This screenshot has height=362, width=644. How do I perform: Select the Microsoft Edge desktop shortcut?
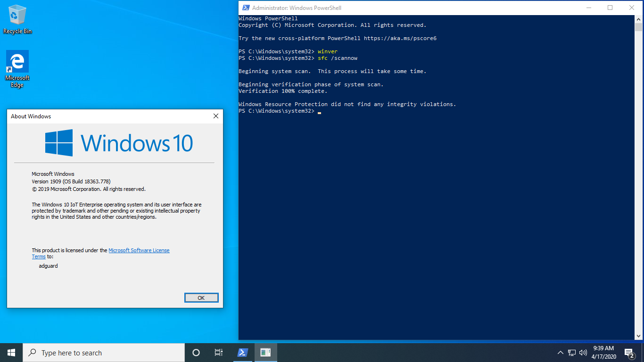click(17, 69)
